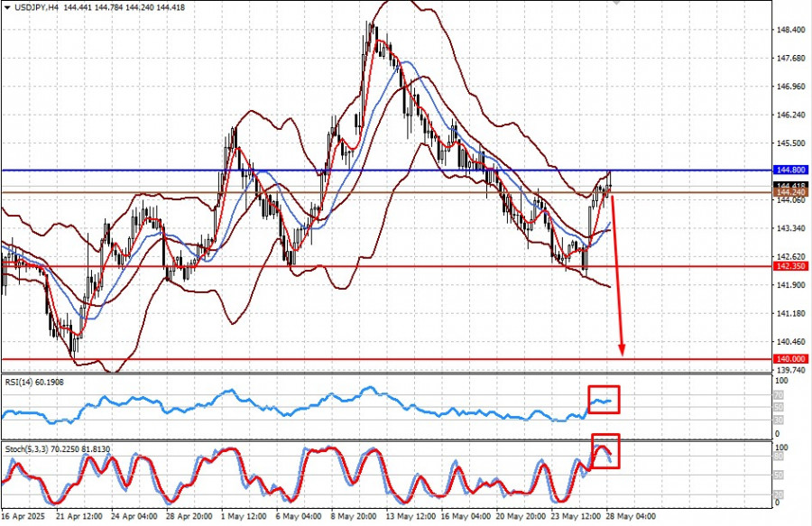Click the 24 Apr 04:00 time label
This screenshot has height=526, width=812.
[x=134, y=517]
